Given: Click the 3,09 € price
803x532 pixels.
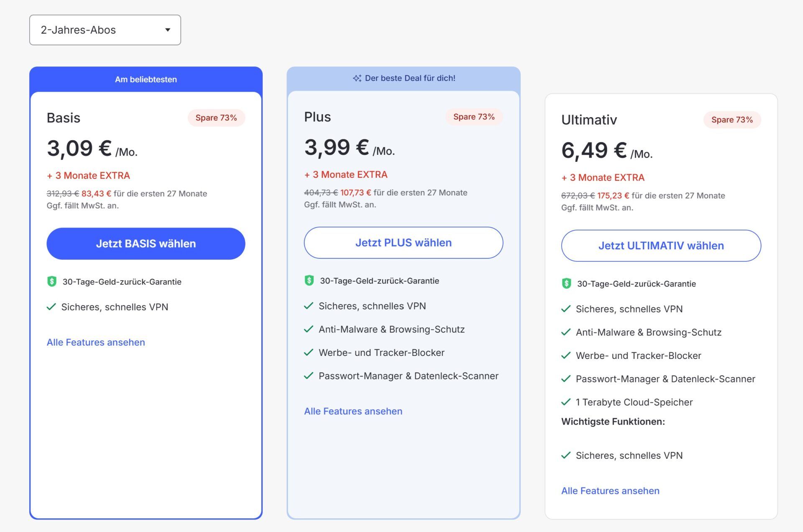Looking at the screenshot, I should point(79,148).
